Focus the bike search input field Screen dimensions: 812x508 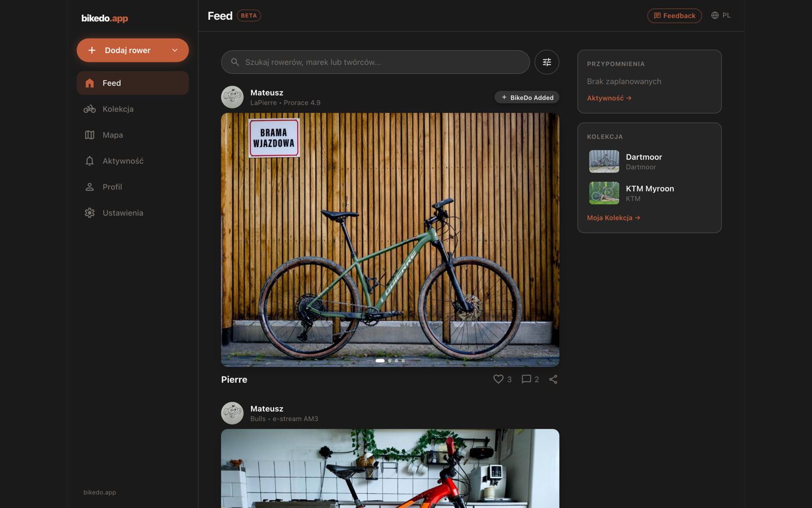[x=376, y=62]
